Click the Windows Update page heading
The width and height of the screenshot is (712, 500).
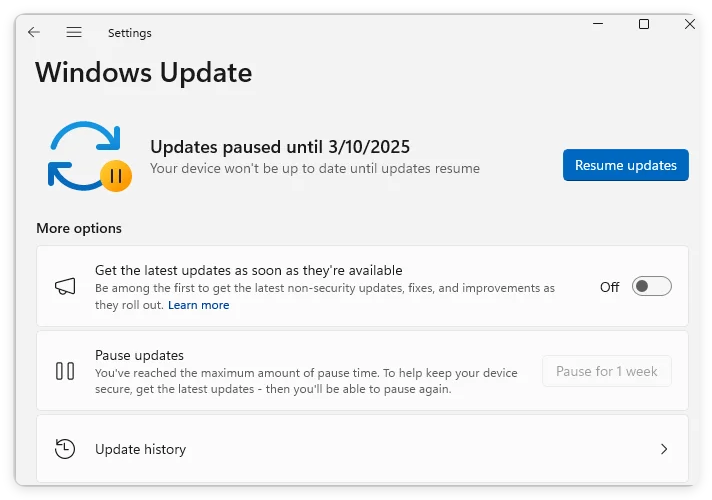143,72
